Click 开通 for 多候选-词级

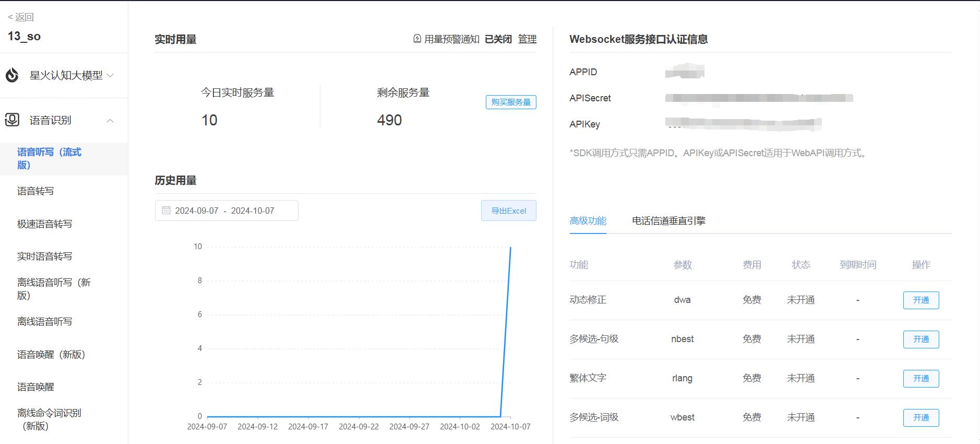point(921,418)
